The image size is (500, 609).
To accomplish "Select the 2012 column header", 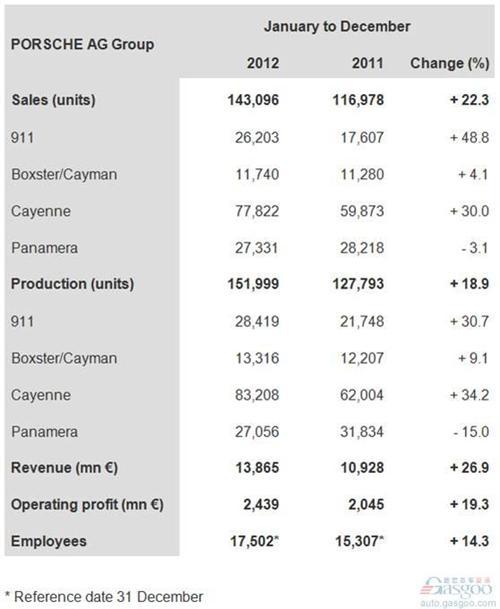I will coord(263,63).
